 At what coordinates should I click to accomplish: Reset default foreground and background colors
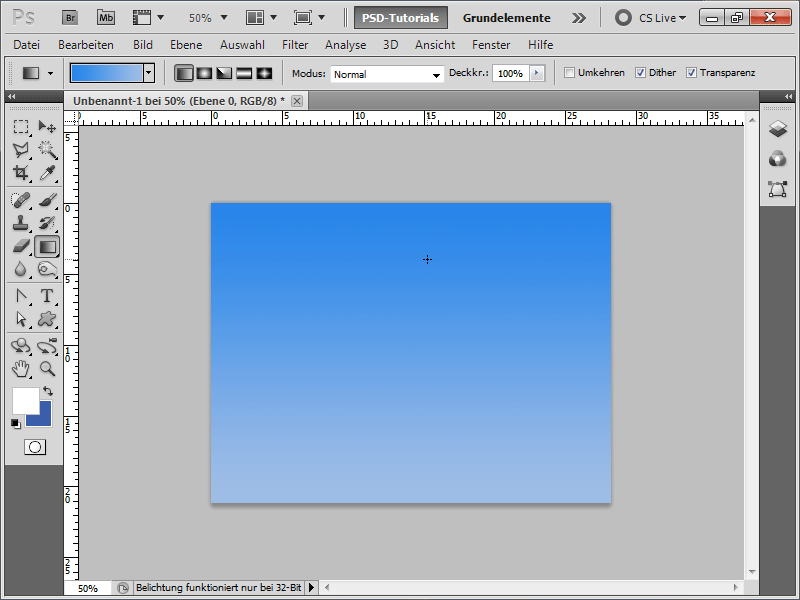(16, 423)
